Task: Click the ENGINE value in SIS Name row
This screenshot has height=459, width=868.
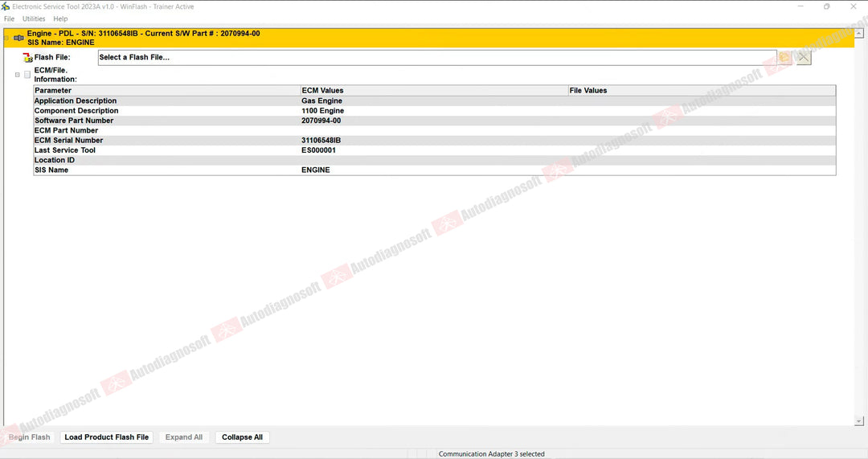Action: [x=316, y=170]
